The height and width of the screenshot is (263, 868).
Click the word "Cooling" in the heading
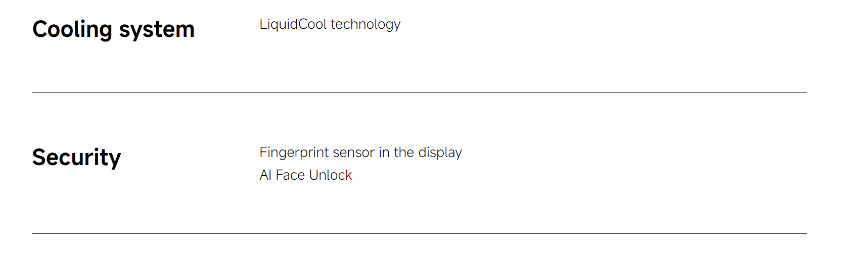[72, 29]
